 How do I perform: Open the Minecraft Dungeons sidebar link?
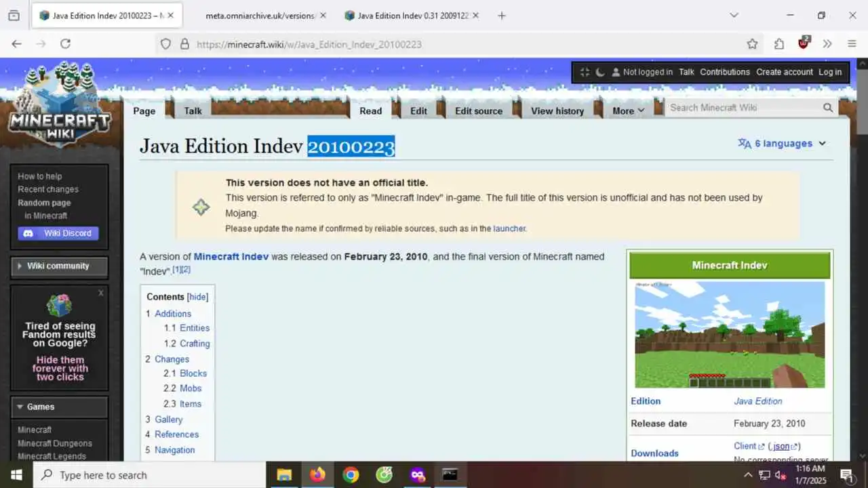point(55,443)
